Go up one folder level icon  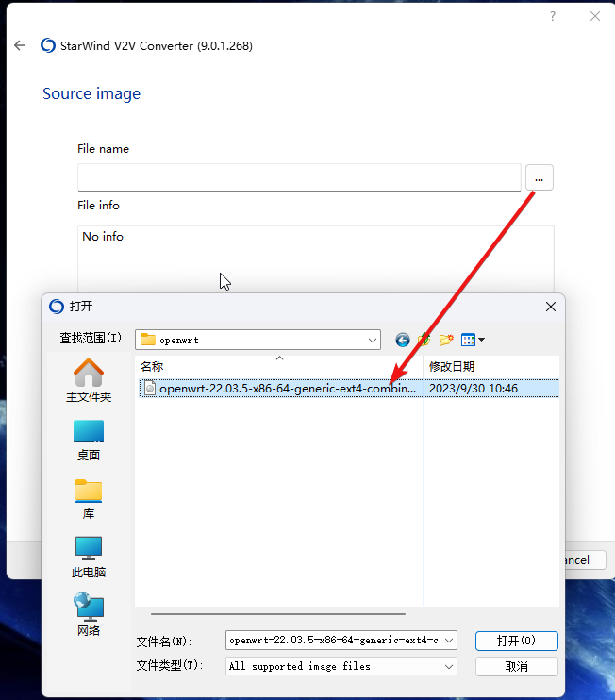pyautogui.click(x=424, y=341)
